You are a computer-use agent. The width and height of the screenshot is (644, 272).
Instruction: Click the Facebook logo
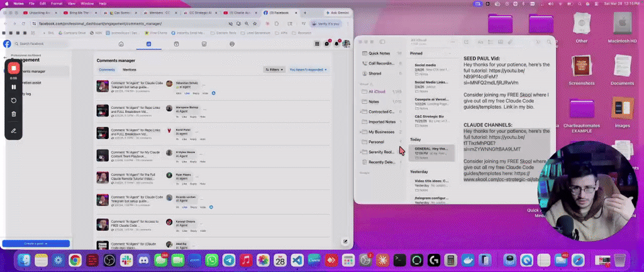click(x=7, y=44)
